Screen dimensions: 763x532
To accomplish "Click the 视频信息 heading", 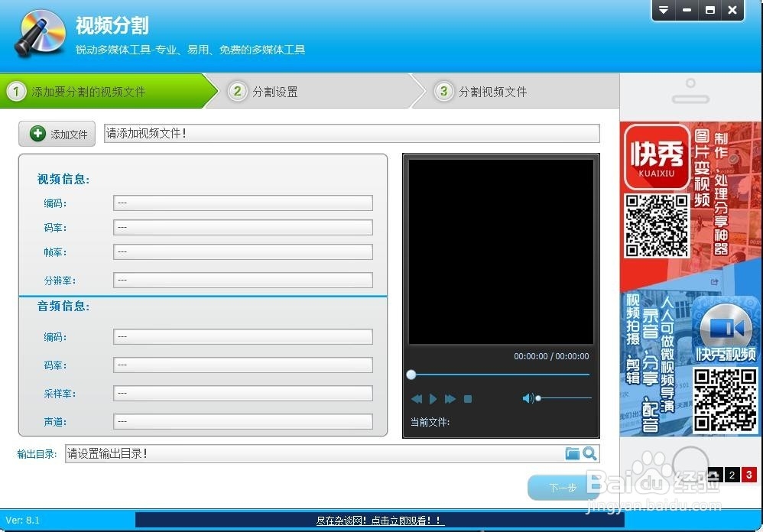I will tap(63, 179).
